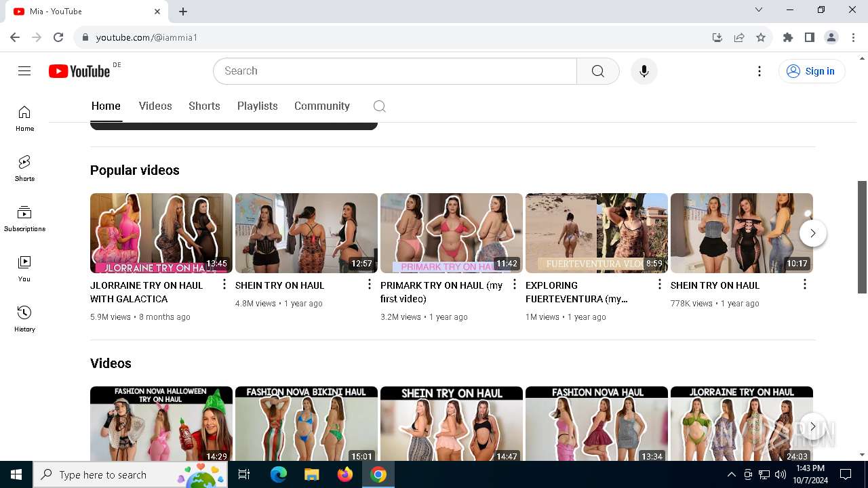The width and height of the screenshot is (868, 488).
Task: Play the 10:17 SHEIN thumbnail
Action: (742, 233)
